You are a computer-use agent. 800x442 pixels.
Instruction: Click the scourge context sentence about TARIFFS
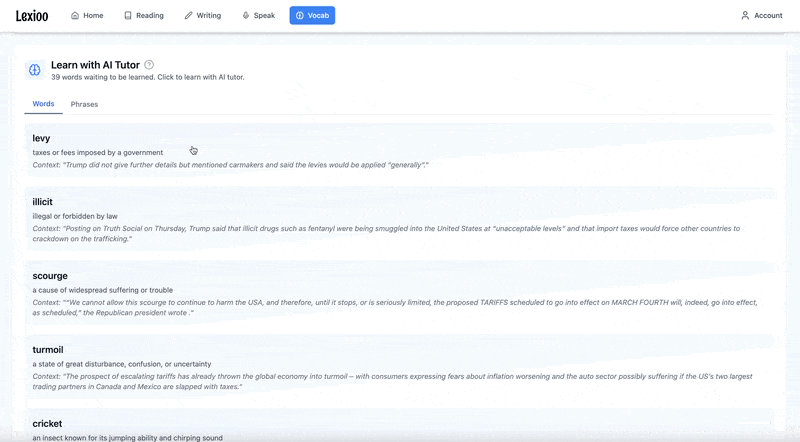pos(395,307)
